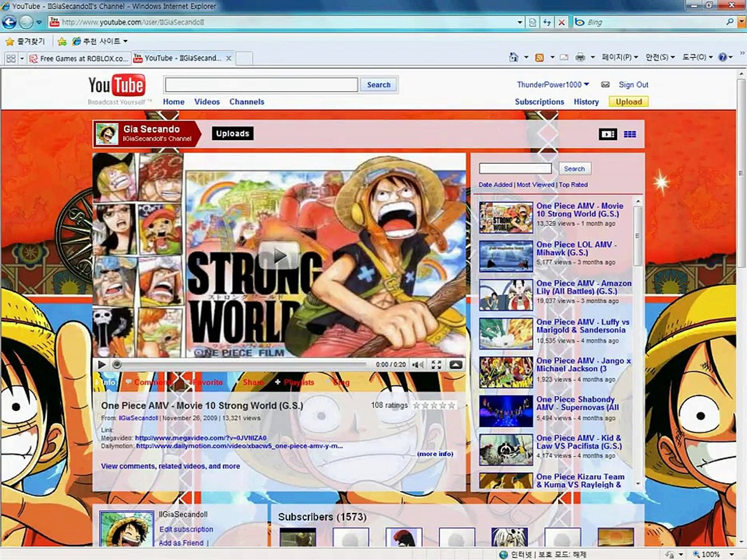Toggle Compatibility View icon in address bar
Image resolution: width=747 pixels, height=560 pixels.
pos(532,22)
